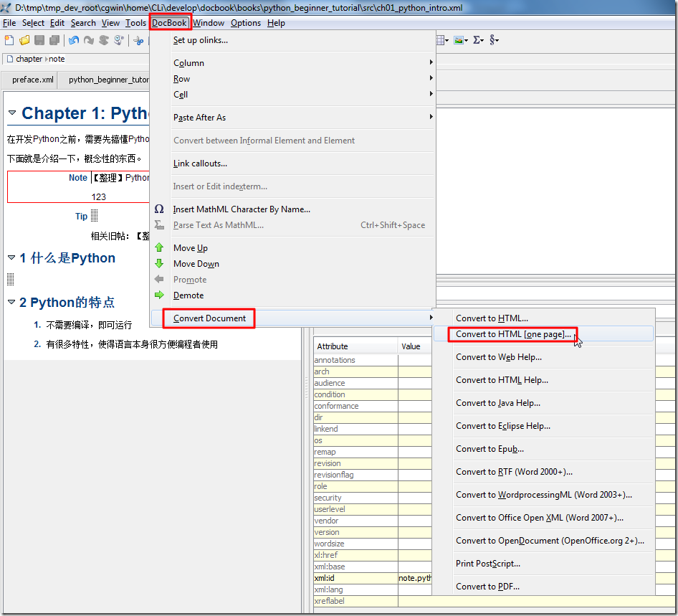This screenshot has width=678, height=616.
Task: Click the note breadcrumb node
Action: pyautogui.click(x=57, y=59)
